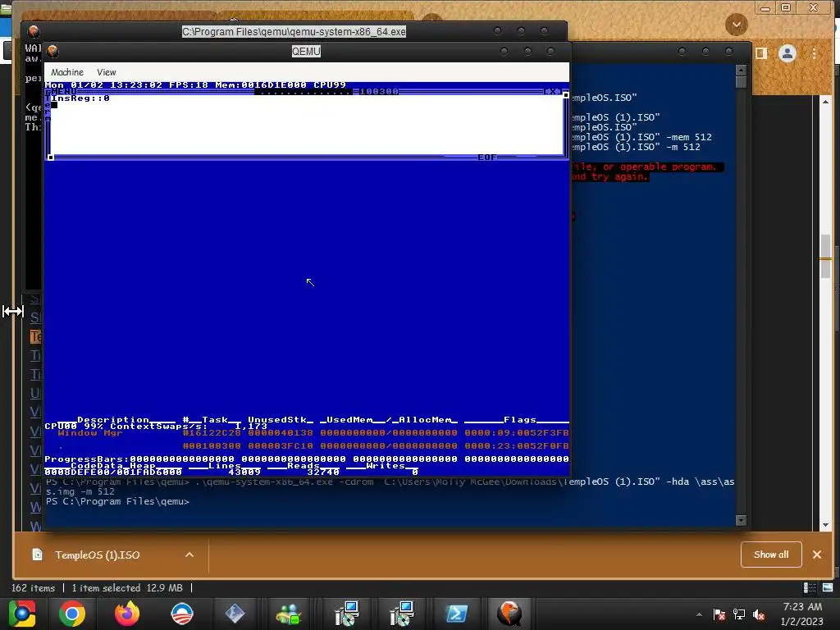Open the people messenger taskbar icon
Screen dimensions: 840x630
point(290,614)
